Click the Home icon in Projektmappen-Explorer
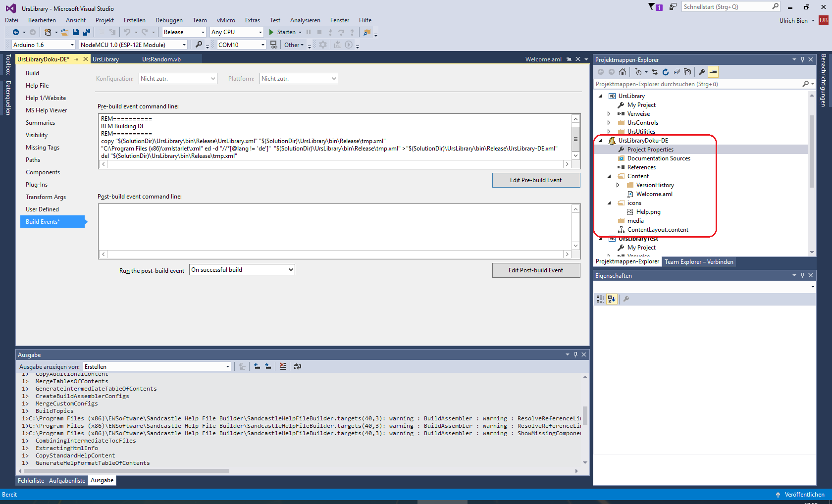 point(623,72)
